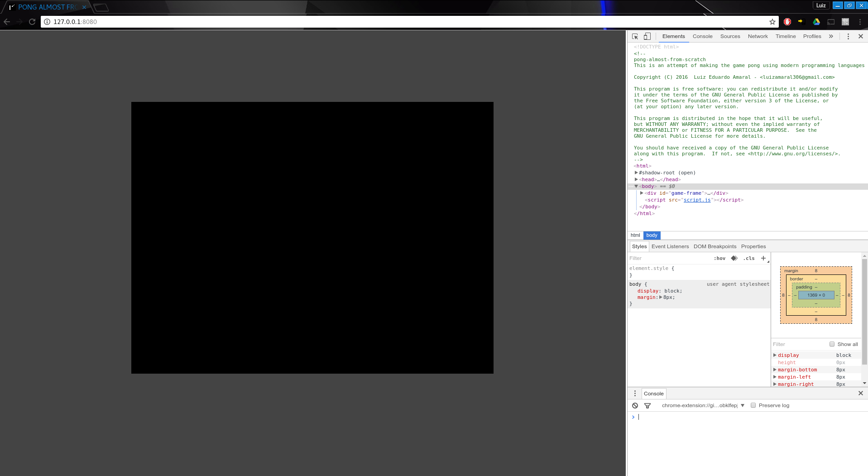Open the script.js link
This screenshot has height=476, width=868.
pos(697,200)
